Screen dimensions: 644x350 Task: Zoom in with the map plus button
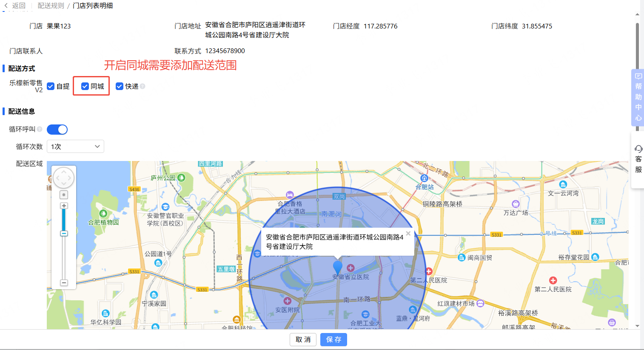[x=64, y=206]
